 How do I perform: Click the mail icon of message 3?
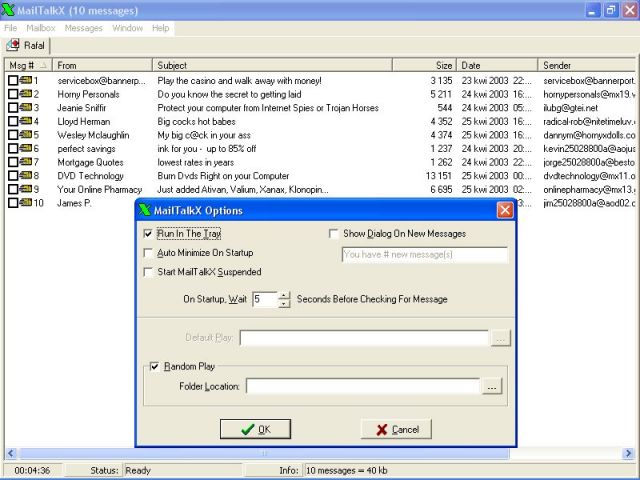pos(25,107)
